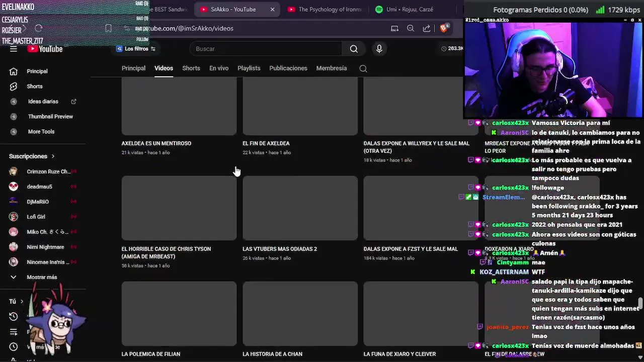Viewport: 644px width, 362px height.
Task: Switch to Shorts channel tab
Action: click(x=191, y=68)
